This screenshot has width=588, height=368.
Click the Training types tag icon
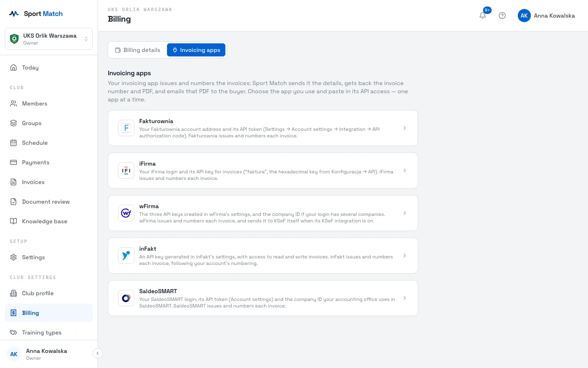point(13,332)
